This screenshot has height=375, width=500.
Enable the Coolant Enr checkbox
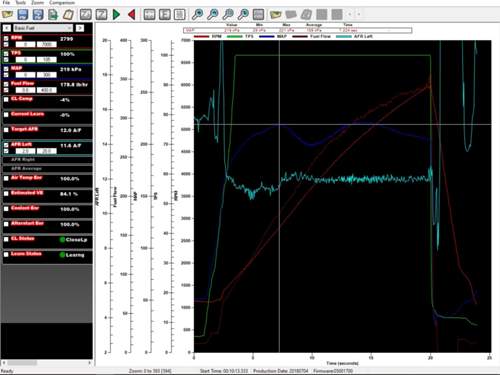pos(6,209)
